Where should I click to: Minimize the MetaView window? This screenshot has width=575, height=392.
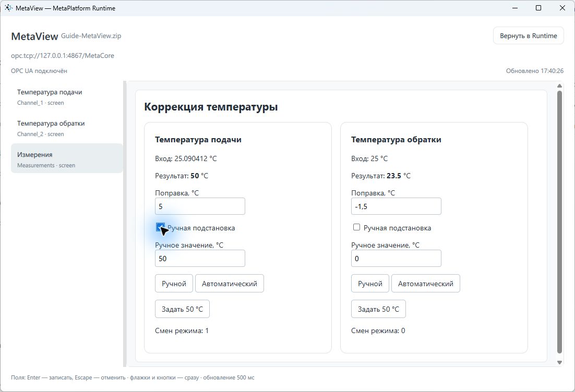pos(515,8)
